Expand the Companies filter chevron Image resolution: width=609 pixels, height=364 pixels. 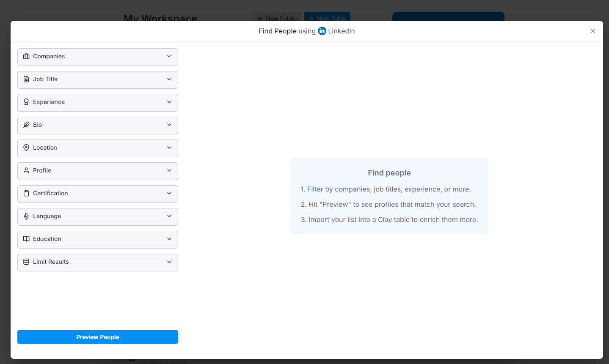(169, 56)
